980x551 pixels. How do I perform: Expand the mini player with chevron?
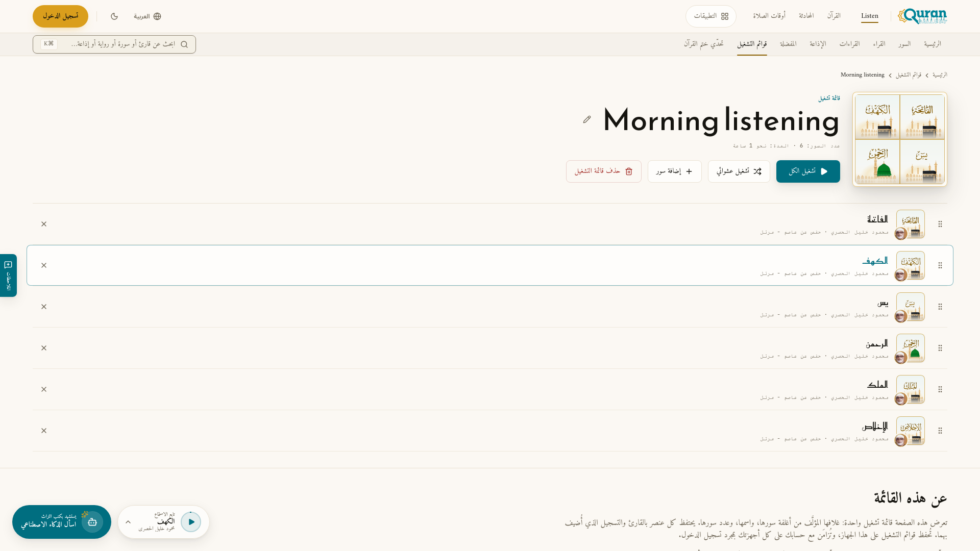(x=128, y=522)
